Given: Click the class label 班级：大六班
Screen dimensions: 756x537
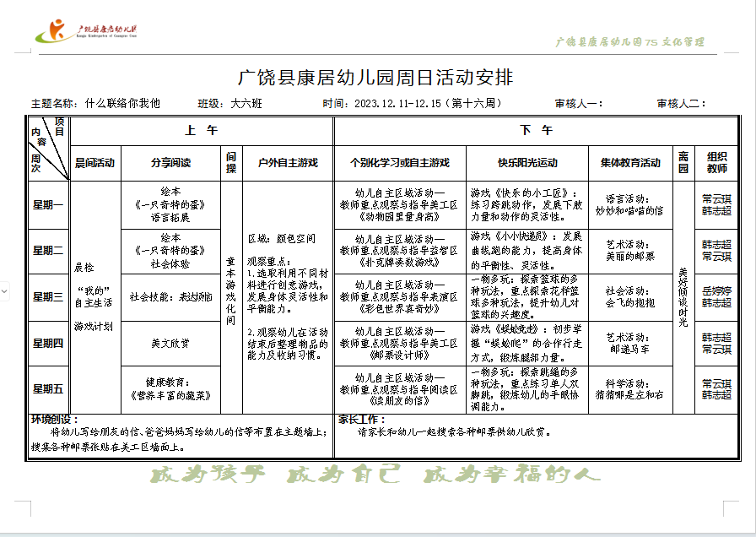Looking at the screenshot, I should pos(229,103).
